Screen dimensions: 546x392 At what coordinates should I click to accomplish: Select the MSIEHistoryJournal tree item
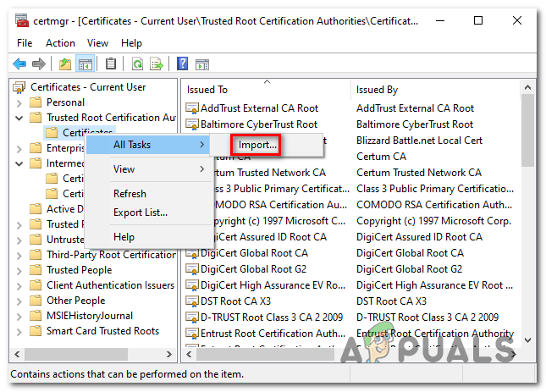(90, 316)
